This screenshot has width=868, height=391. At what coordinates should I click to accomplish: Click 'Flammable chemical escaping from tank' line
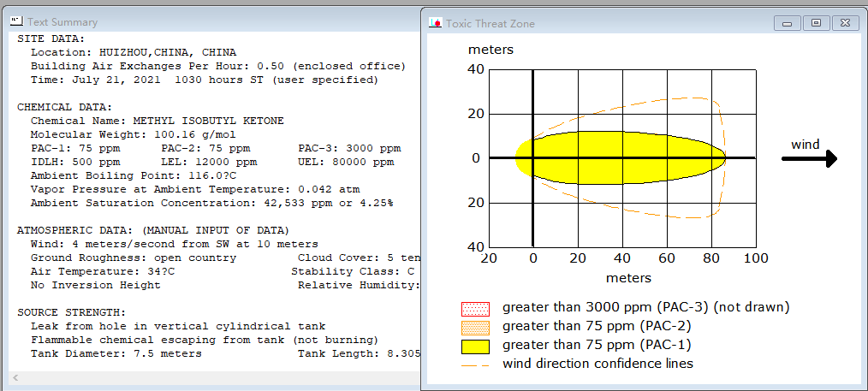pos(205,341)
